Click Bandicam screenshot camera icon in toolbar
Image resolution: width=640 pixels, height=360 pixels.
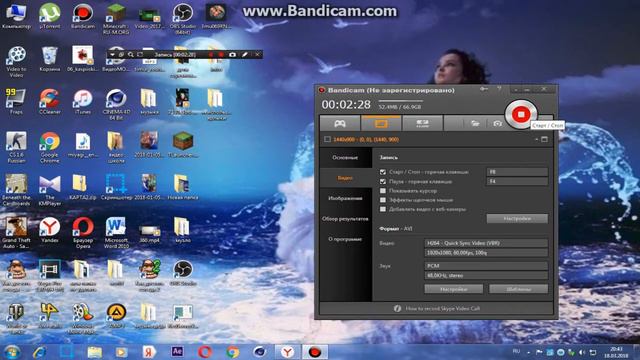click(497, 123)
